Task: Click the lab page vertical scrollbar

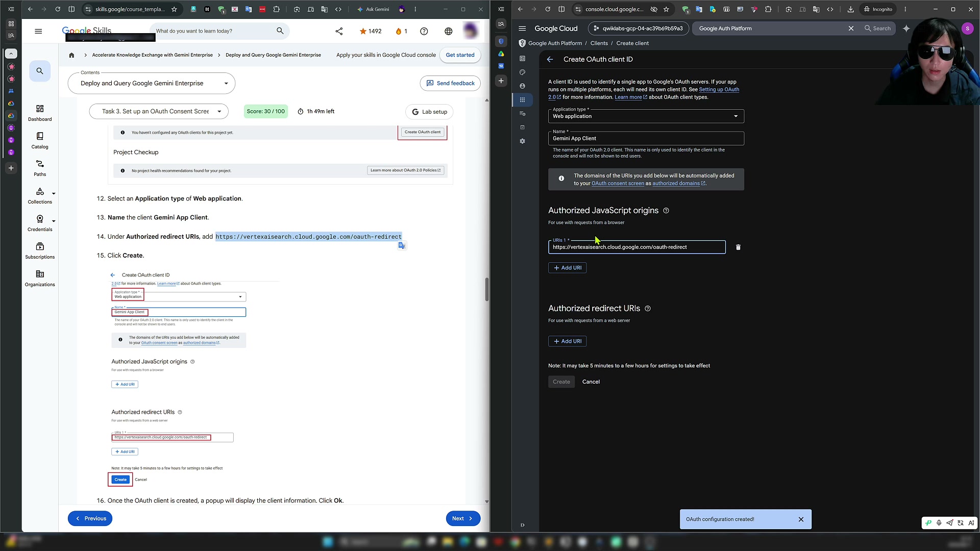Action: pos(486,289)
